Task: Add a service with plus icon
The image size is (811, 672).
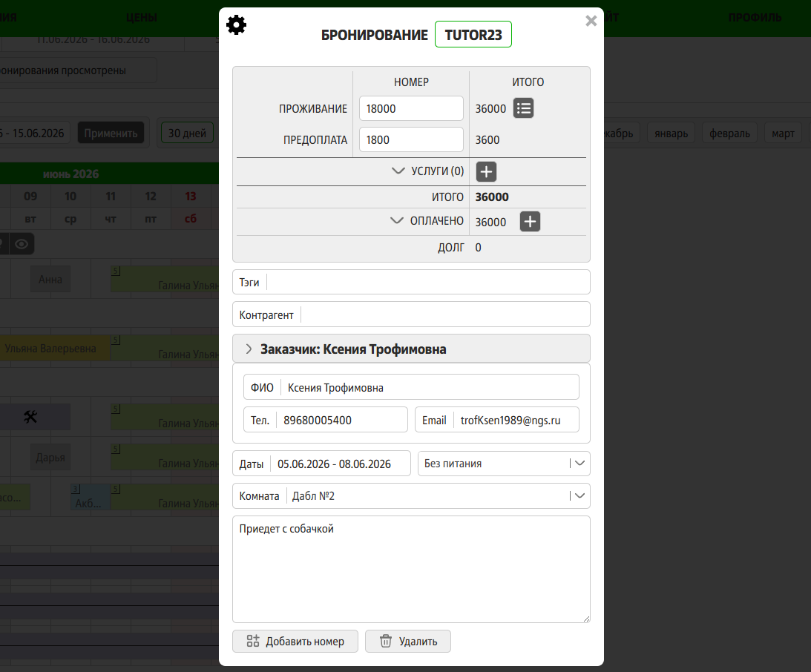Action: click(486, 171)
